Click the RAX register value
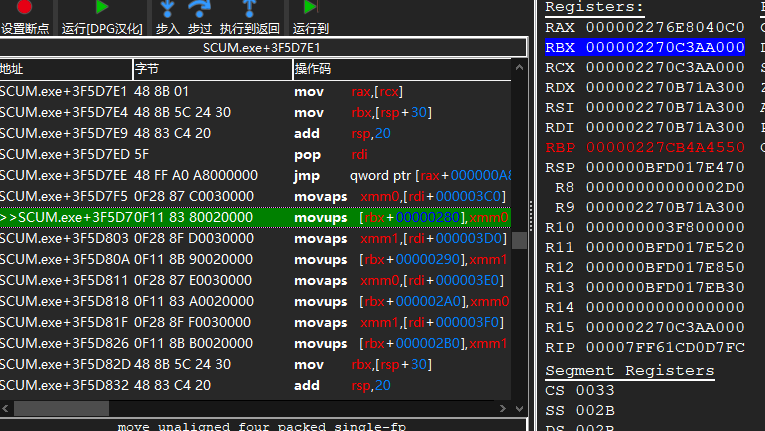This screenshot has height=431, width=765. pos(664,27)
